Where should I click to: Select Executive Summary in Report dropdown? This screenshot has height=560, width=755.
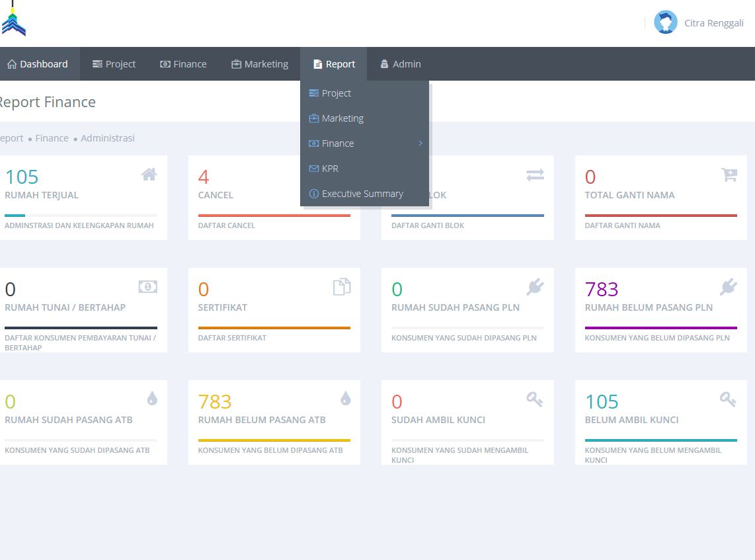click(362, 194)
